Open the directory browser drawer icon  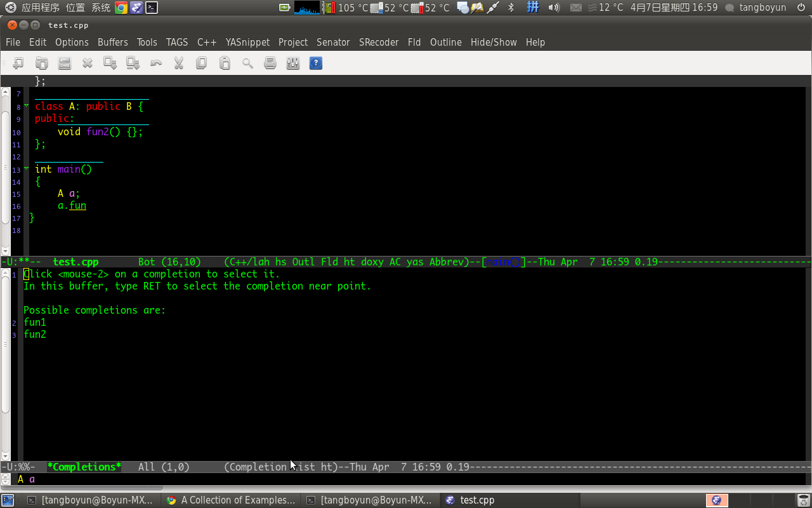tap(64, 63)
